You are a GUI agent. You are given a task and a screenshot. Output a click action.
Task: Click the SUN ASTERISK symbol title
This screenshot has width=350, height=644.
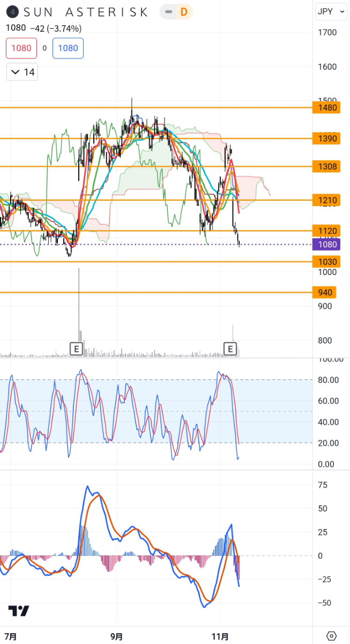[x=85, y=12]
